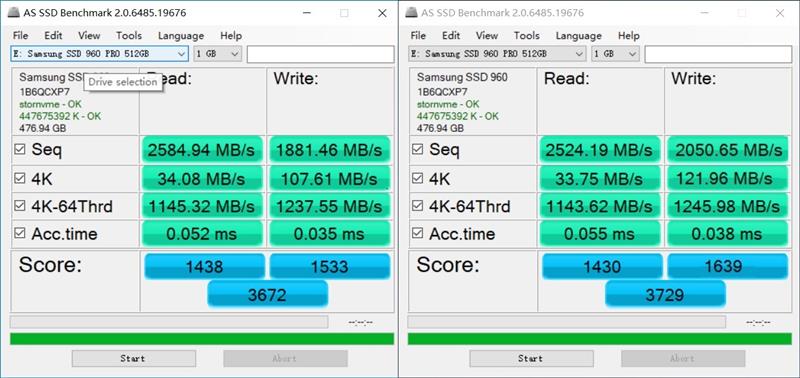Minimize the left benchmark window
Screen dimensions: 800x378
307,13
